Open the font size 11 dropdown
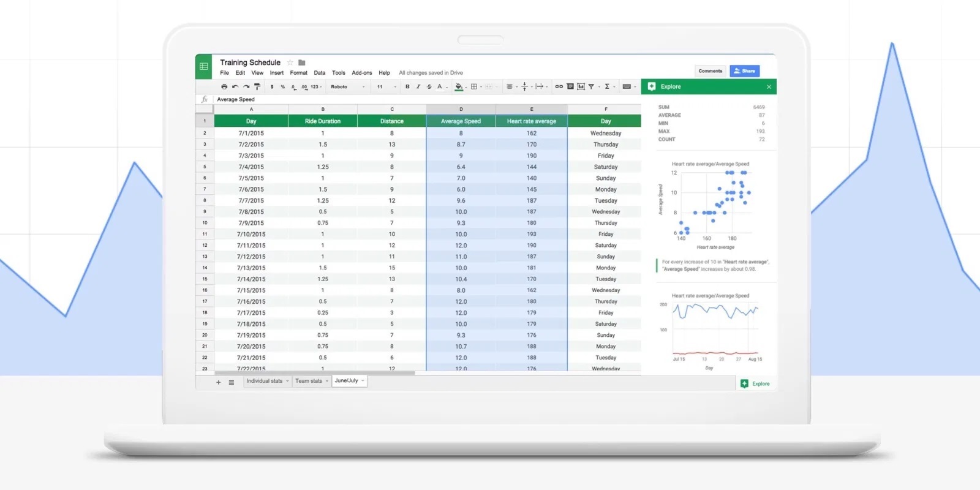 pyautogui.click(x=386, y=87)
